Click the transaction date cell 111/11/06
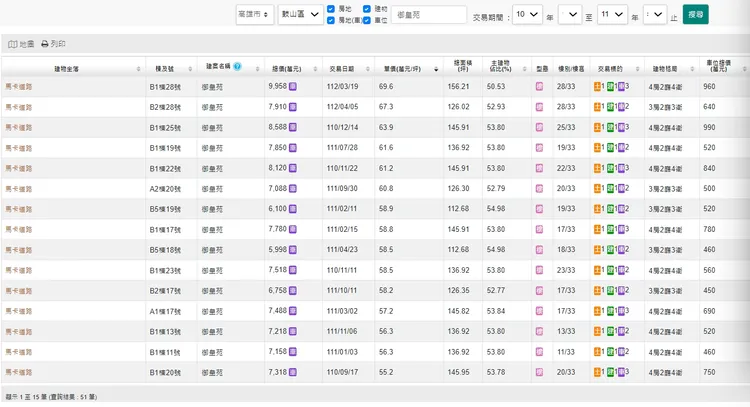The width and height of the screenshot is (750, 407). click(342, 331)
